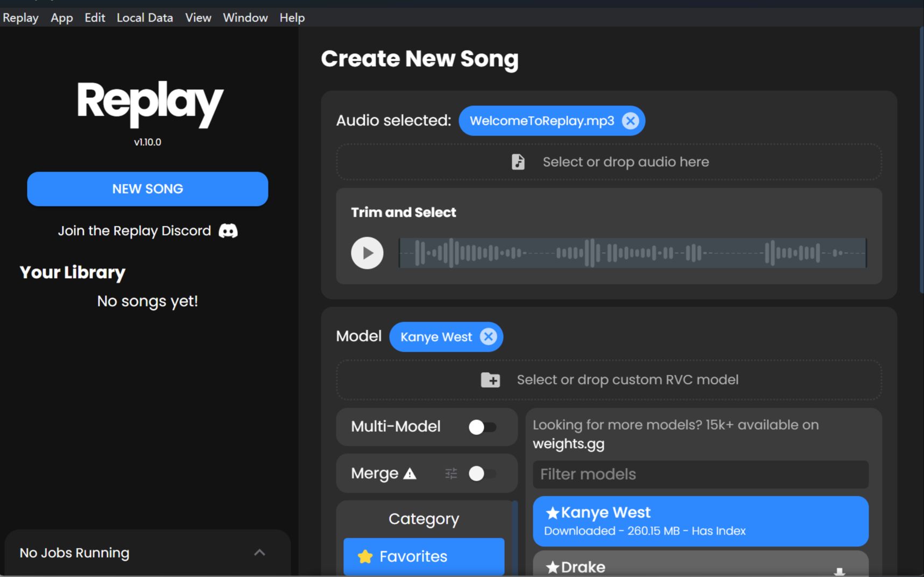This screenshot has width=924, height=577.
Task: Play the trimmed audio preview
Action: pyautogui.click(x=367, y=253)
